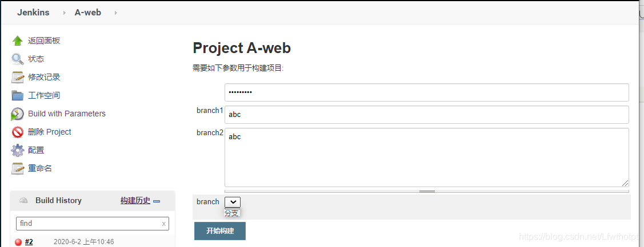Collapse build history with the minus toggle
Screen dimensions: 644x247
156,201
